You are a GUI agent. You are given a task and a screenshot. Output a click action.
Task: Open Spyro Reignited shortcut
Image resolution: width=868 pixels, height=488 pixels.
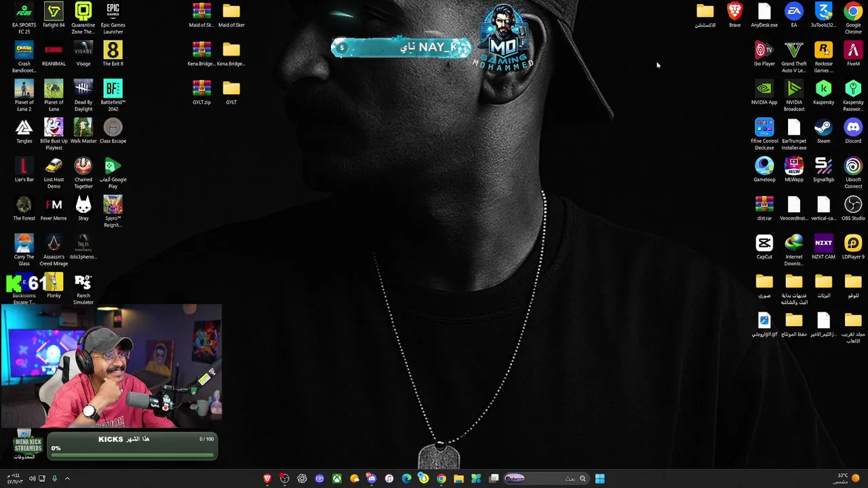(x=113, y=211)
